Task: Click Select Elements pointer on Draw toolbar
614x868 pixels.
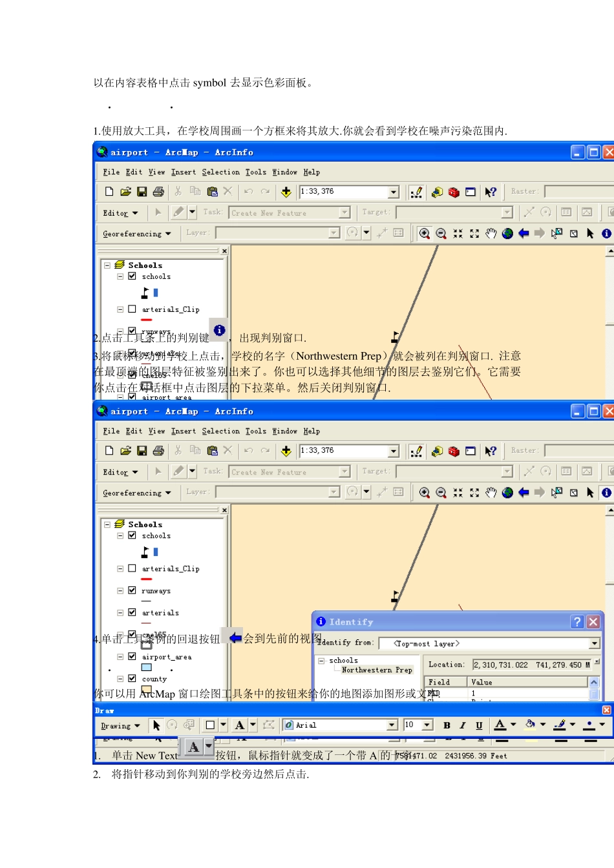Action: (x=156, y=725)
